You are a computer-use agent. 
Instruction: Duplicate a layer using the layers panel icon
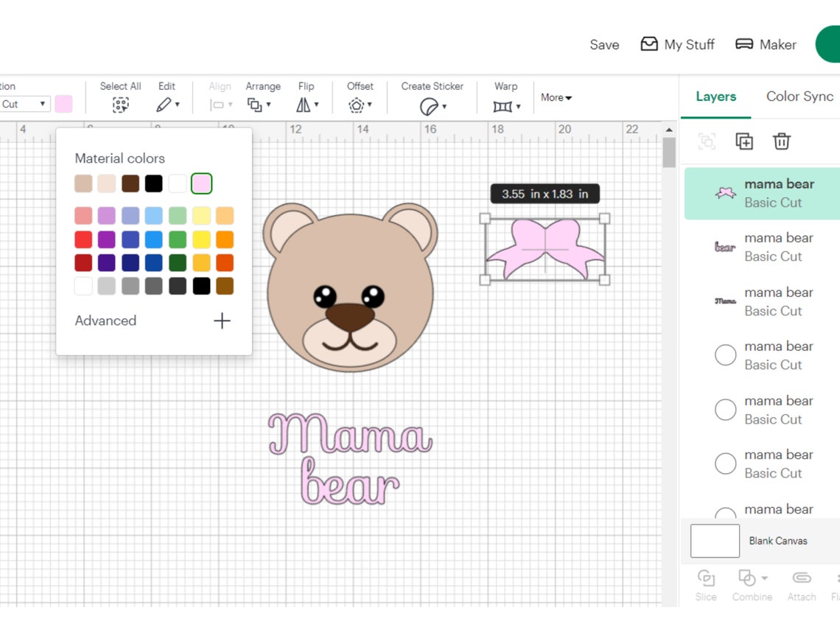point(743,141)
